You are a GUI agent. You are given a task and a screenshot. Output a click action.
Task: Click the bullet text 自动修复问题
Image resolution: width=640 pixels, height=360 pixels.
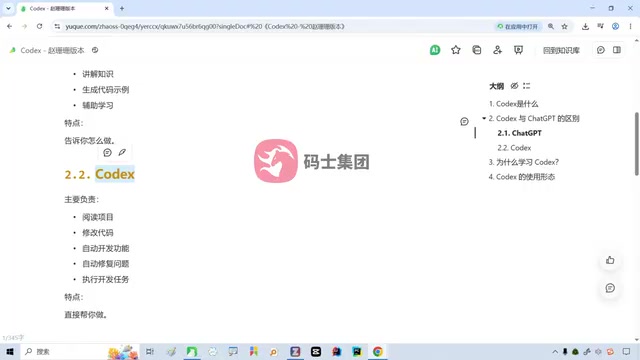pyautogui.click(x=105, y=264)
